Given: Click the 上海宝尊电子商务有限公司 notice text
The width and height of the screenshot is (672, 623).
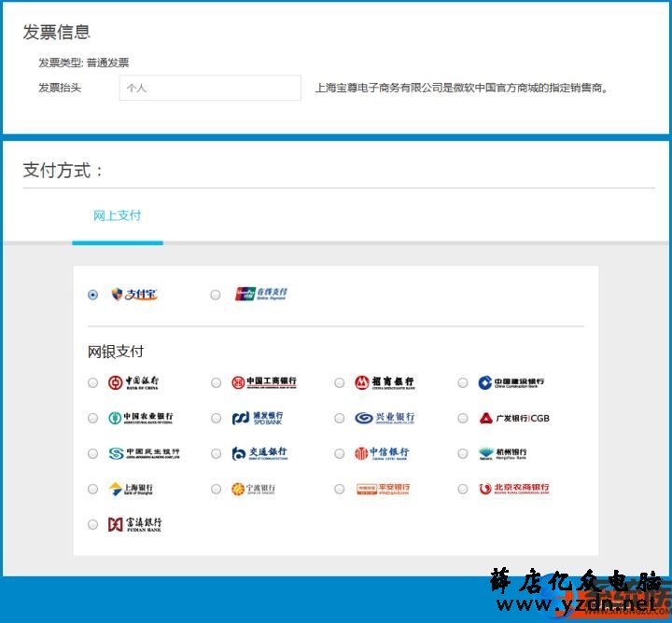Looking at the screenshot, I should (x=462, y=89).
